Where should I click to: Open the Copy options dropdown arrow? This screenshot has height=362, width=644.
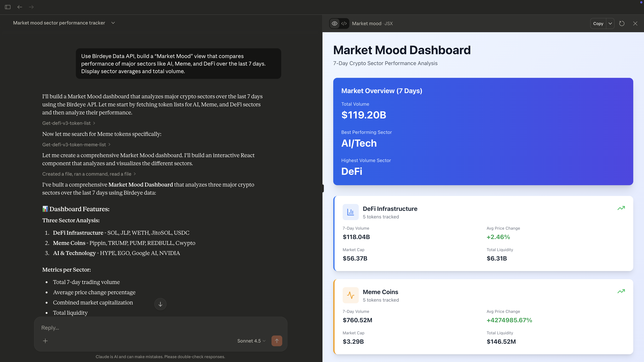(x=610, y=23)
